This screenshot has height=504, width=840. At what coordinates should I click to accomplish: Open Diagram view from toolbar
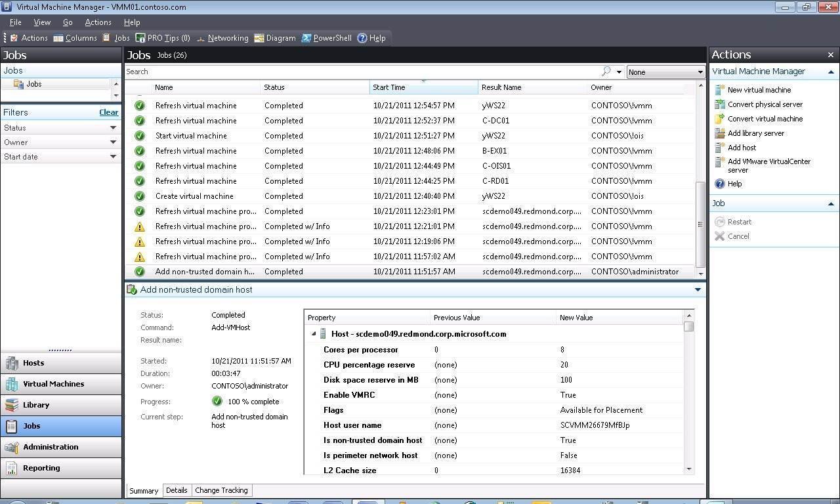coord(275,38)
